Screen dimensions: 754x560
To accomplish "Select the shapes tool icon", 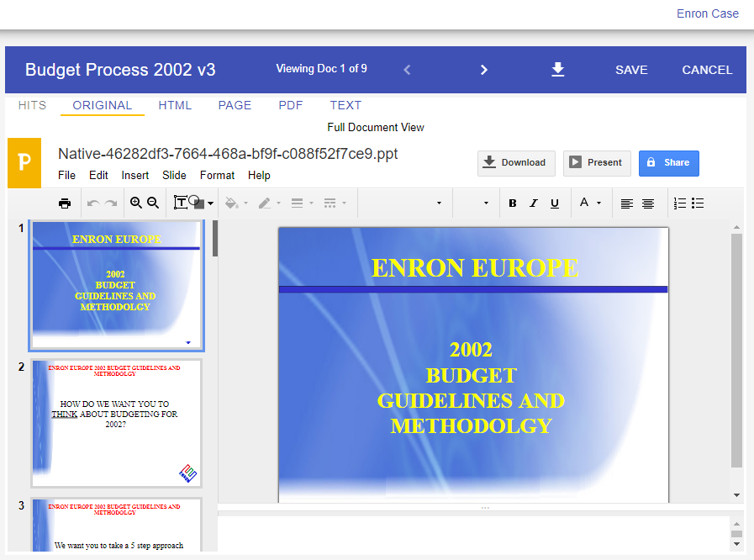I will (197, 202).
